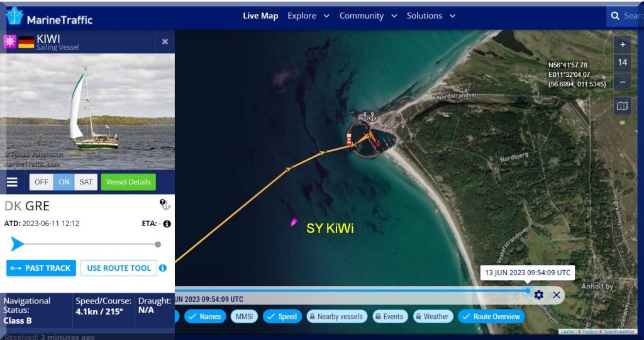The height and width of the screenshot is (340, 644).
Task: Zoom in on the map
Action: point(622,45)
